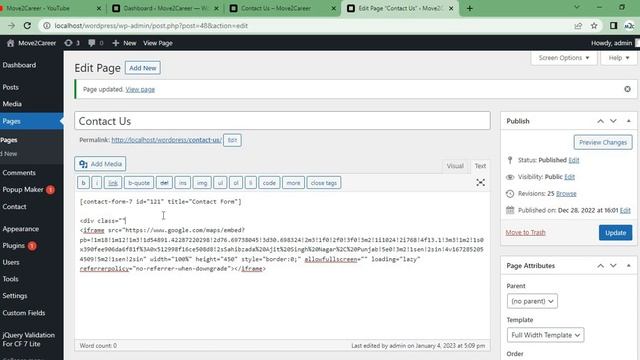Switch to Dashboard Move2Career browser tab
Image resolution: width=640 pixels, height=360 pixels.
pos(165,8)
